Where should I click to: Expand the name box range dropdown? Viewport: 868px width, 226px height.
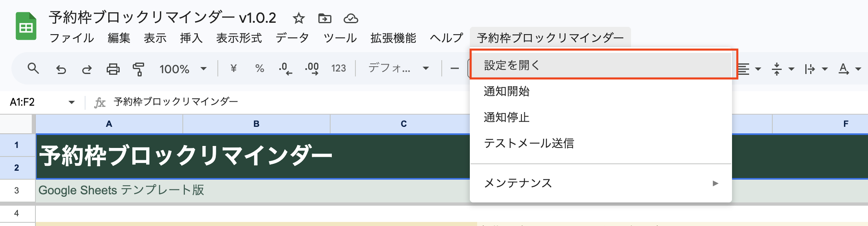tap(72, 102)
